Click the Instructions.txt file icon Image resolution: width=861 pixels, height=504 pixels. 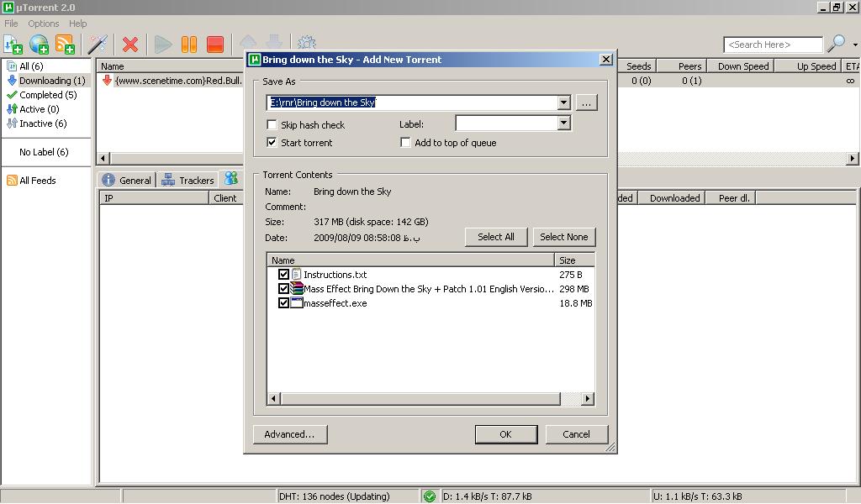pos(297,274)
